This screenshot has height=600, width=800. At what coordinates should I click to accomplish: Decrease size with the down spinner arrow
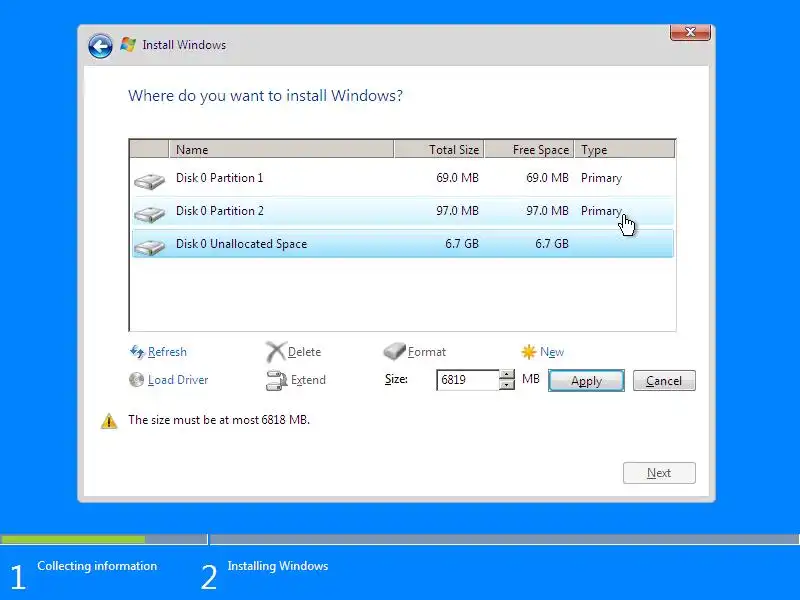coord(507,385)
